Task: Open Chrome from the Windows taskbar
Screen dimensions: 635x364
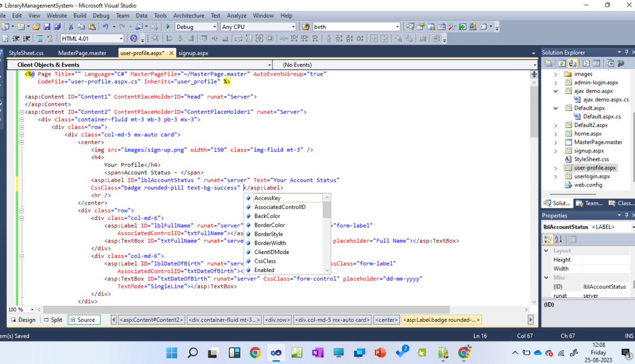Action: click(x=255, y=353)
